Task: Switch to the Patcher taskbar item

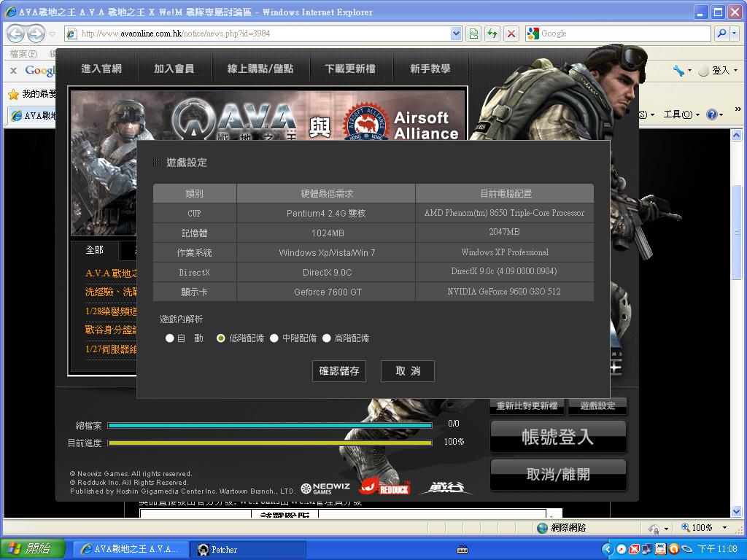Action: [247, 549]
